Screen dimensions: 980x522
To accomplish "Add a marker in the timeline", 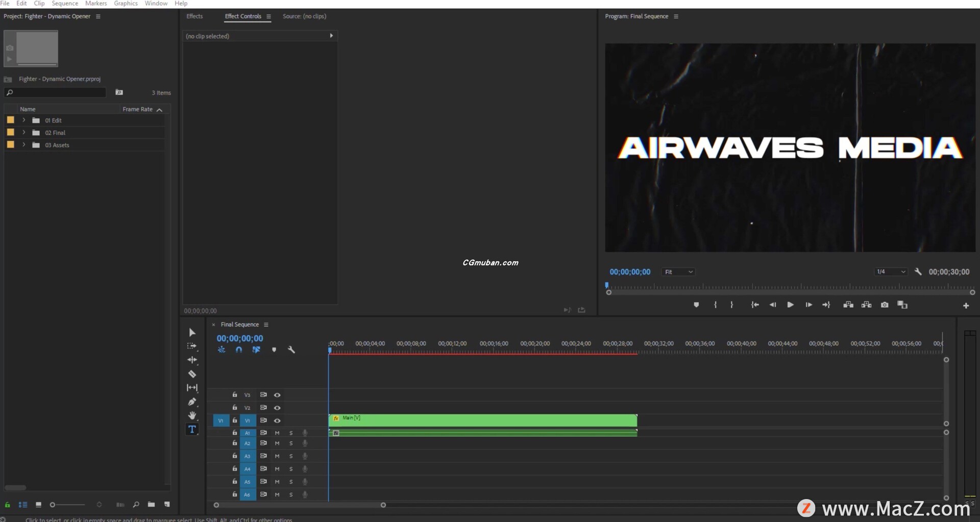I will coord(274,350).
